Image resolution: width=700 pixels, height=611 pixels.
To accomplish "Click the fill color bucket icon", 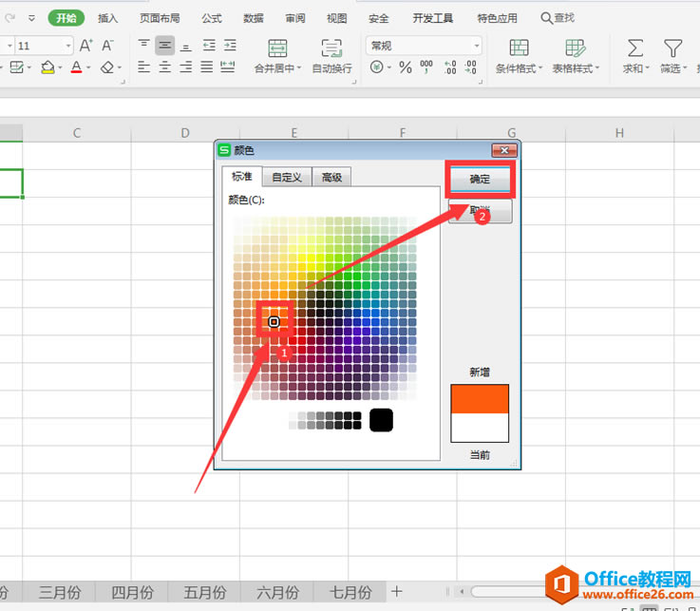I will coord(47,67).
